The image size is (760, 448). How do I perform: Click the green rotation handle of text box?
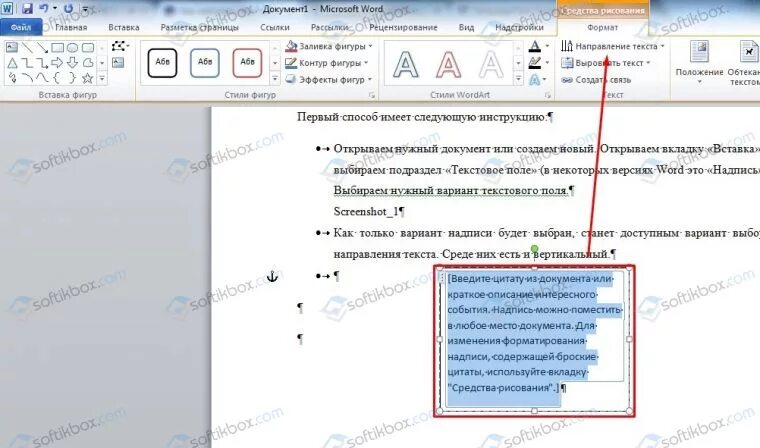(534, 249)
